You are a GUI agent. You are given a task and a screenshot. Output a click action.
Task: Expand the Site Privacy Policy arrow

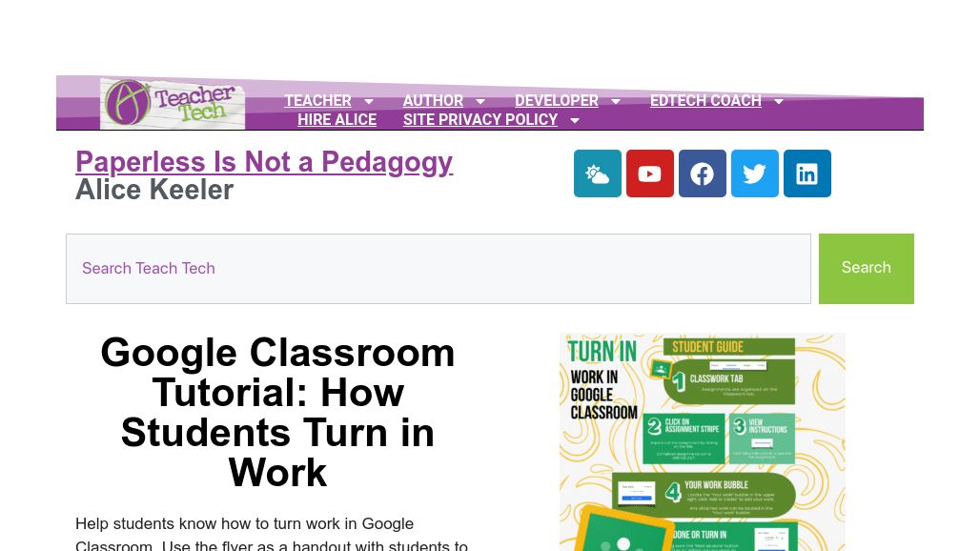click(575, 120)
